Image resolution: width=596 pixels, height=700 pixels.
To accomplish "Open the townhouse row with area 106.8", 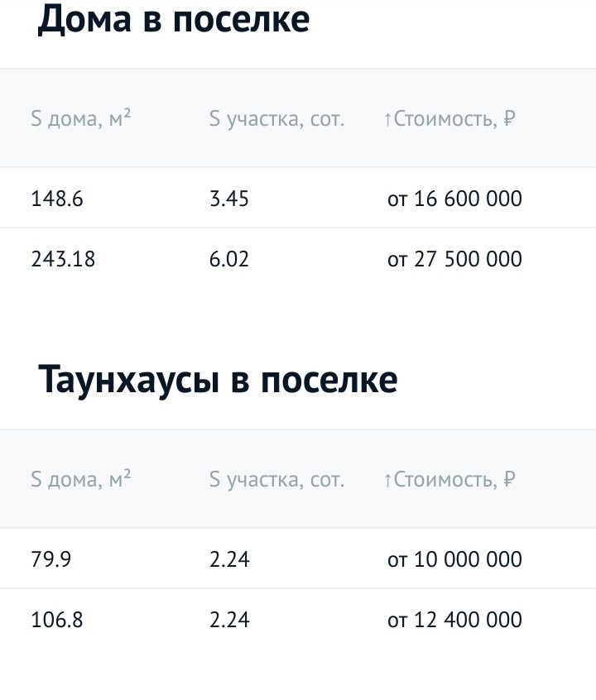I will (x=298, y=619).
